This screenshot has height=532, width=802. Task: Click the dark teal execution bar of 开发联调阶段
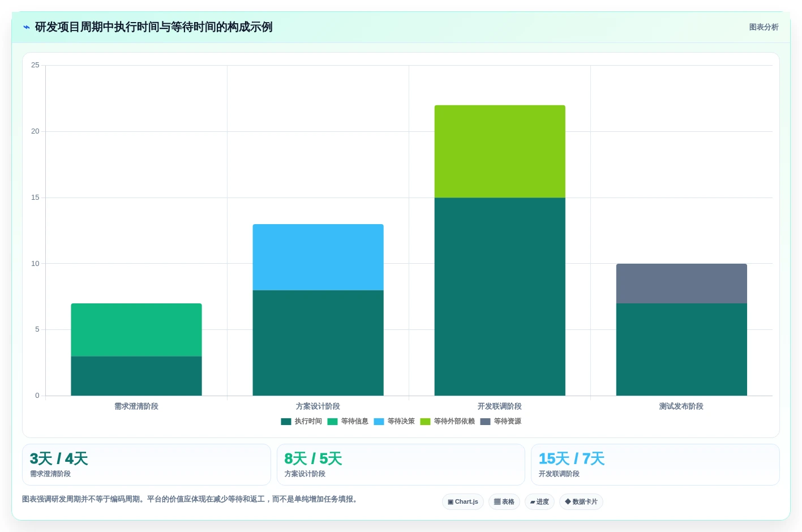500,297
